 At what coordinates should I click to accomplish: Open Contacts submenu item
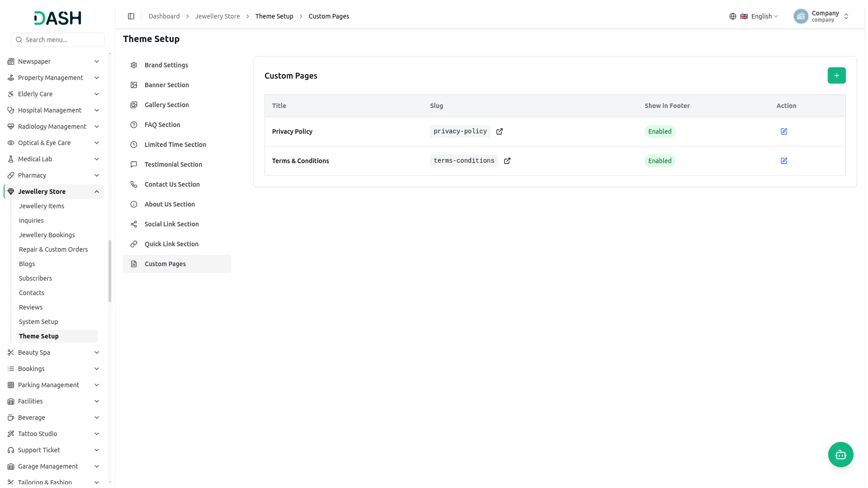pos(56,293)
